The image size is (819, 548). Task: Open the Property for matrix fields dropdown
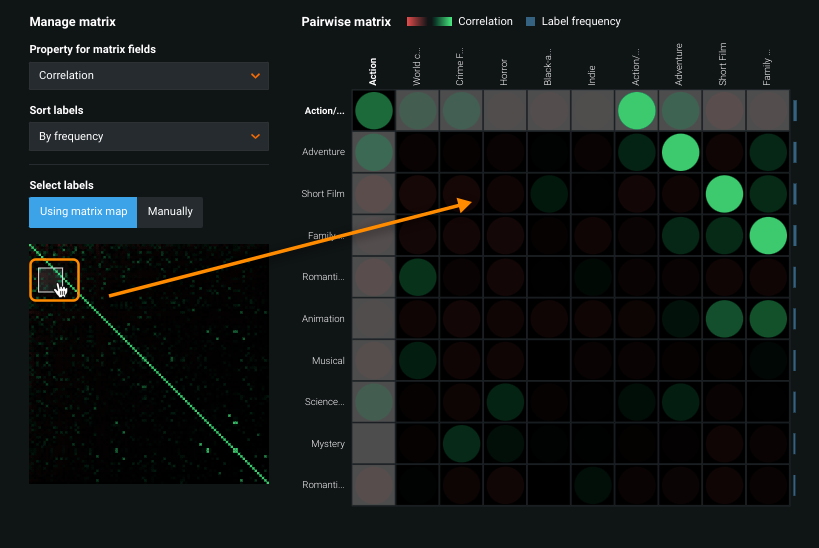coord(148,76)
